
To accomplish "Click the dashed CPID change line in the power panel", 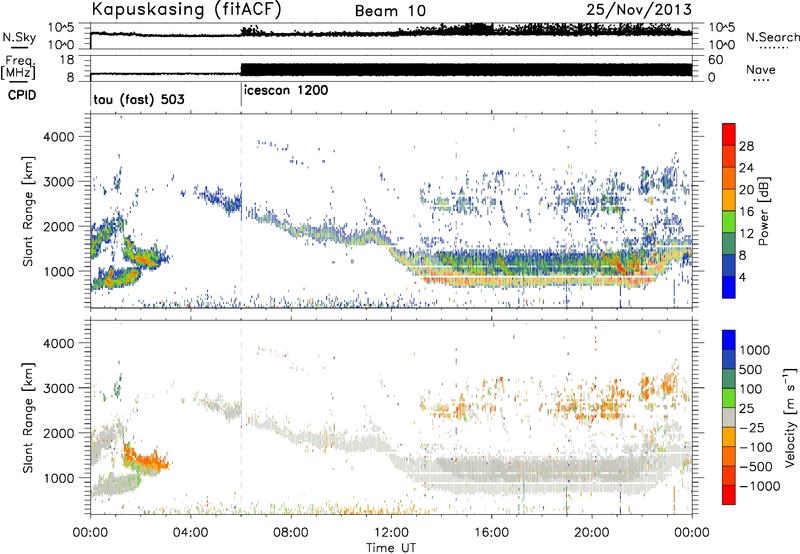I will (x=241, y=212).
